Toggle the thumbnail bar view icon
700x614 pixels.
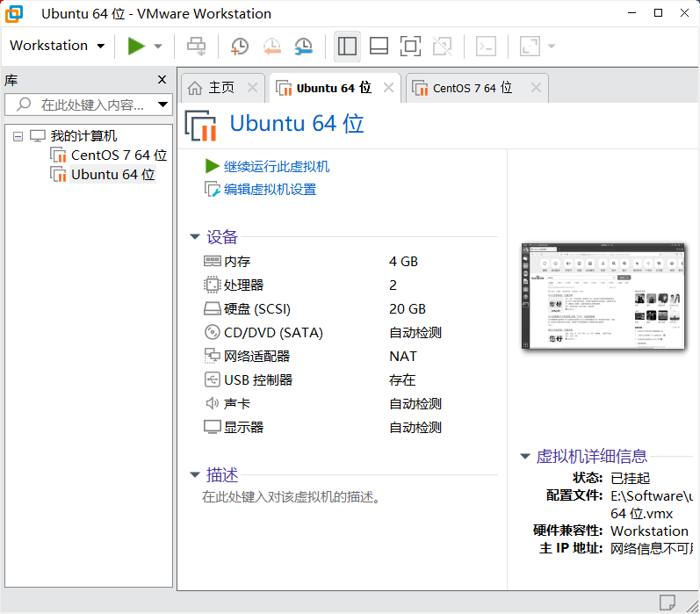coord(379,46)
